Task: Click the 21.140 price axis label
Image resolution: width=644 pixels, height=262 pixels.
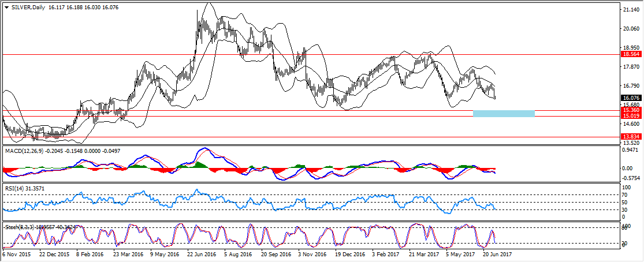Action: point(630,10)
